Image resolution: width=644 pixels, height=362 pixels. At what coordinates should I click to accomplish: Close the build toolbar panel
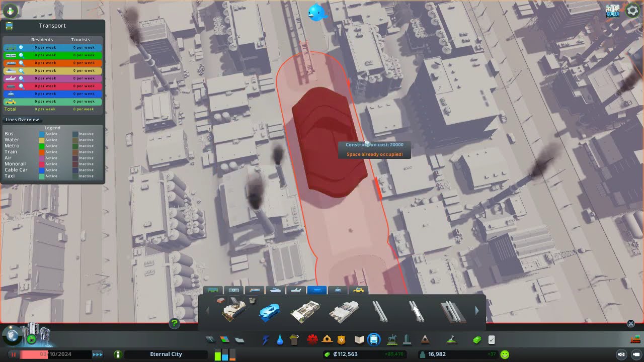631,324
